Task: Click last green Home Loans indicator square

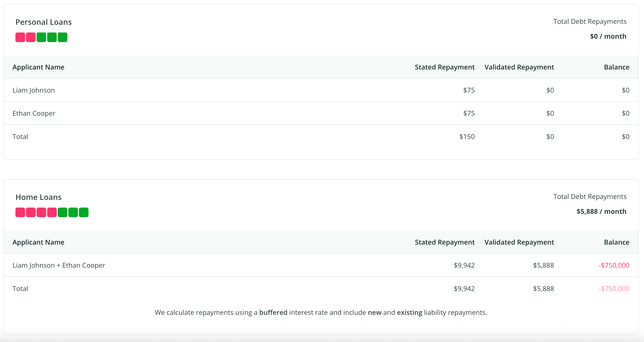Action: 83,212
